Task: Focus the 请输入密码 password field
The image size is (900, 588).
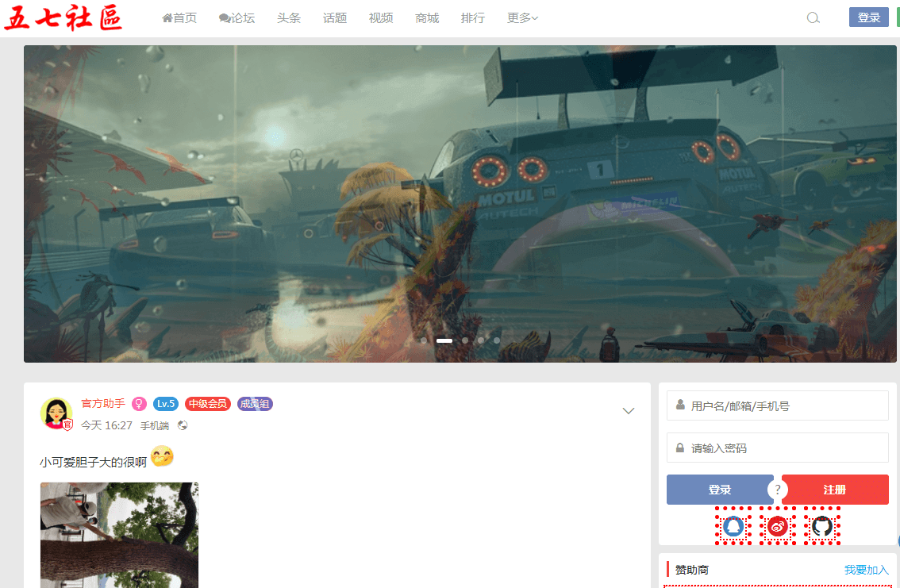Action: tap(778, 448)
